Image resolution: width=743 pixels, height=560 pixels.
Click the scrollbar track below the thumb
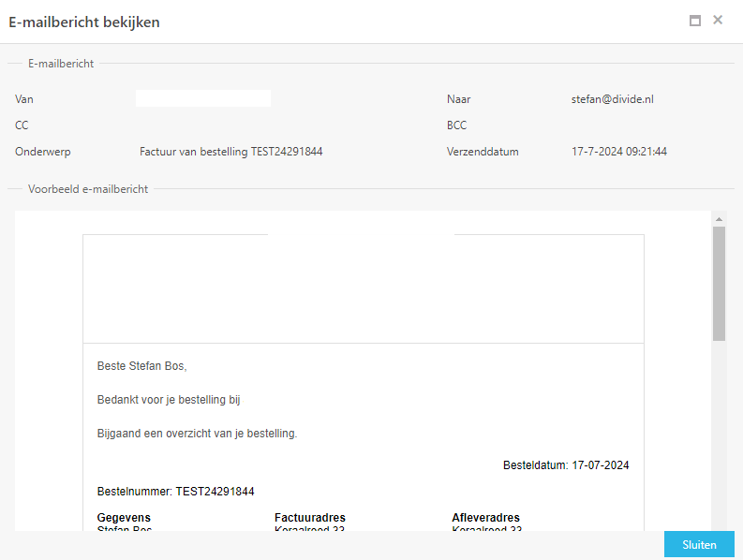click(x=719, y=435)
